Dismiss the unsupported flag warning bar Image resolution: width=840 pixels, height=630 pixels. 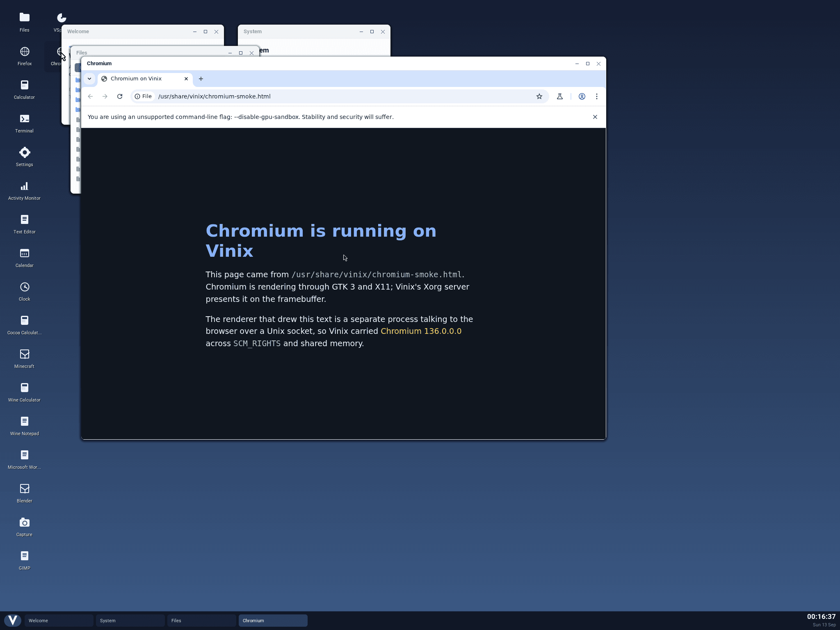tap(595, 117)
